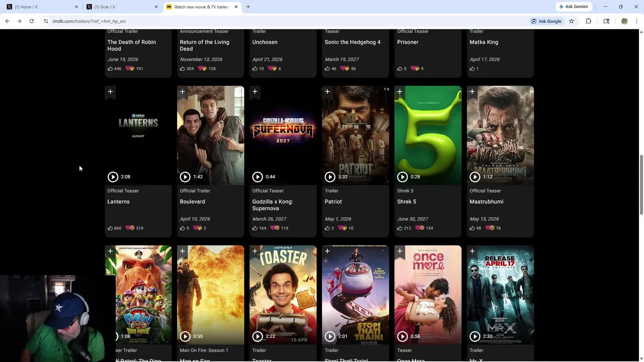Play the Lanterns 2:08 trailer

(x=113, y=177)
